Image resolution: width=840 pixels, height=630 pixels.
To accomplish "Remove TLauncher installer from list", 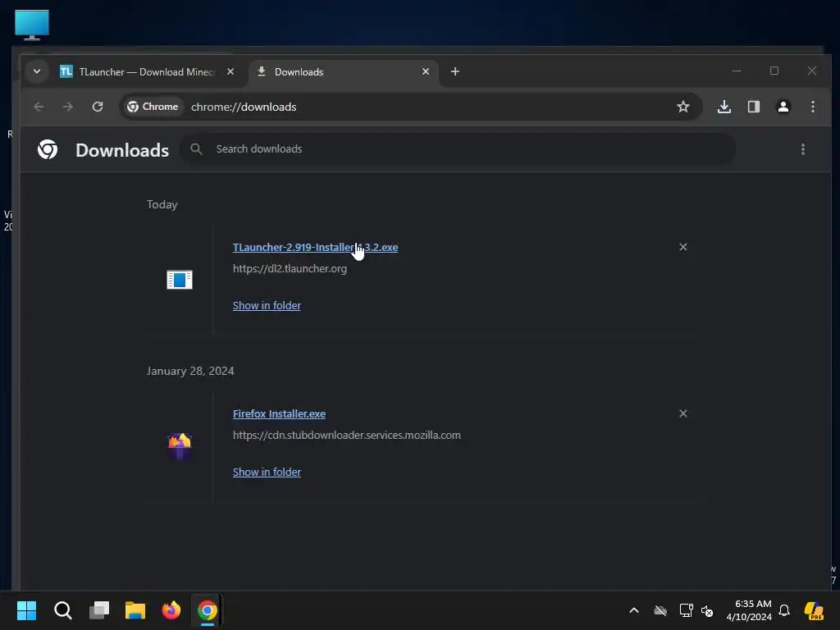I will (x=683, y=247).
